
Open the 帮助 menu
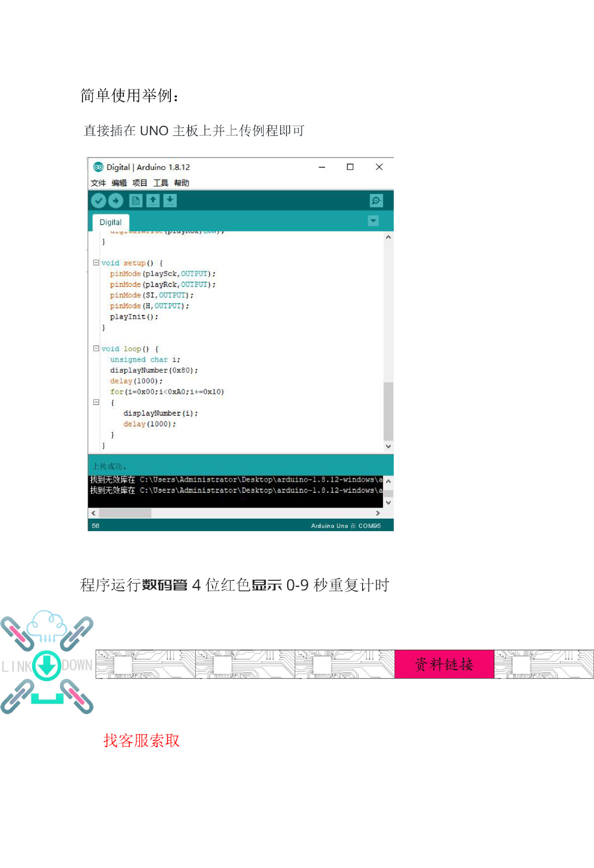(x=182, y=183)
